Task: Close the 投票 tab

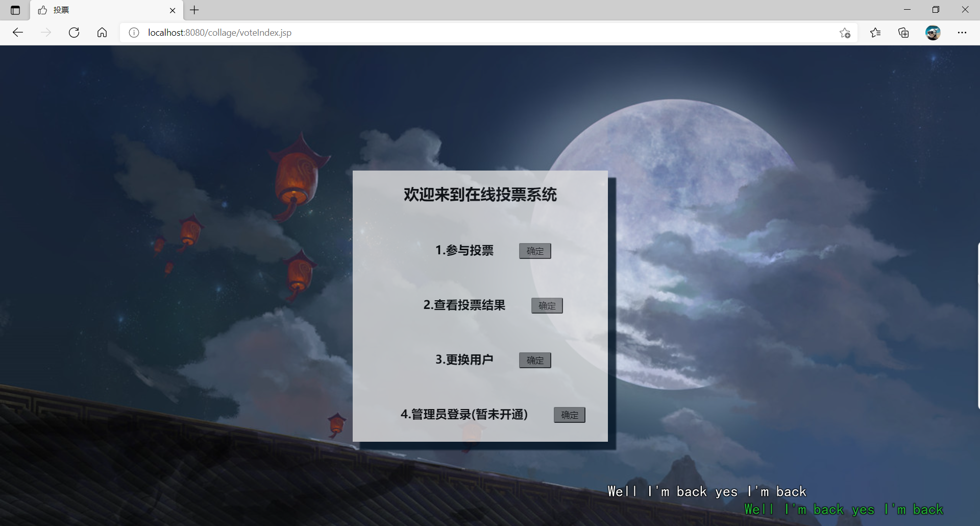Action: point(173,10)
